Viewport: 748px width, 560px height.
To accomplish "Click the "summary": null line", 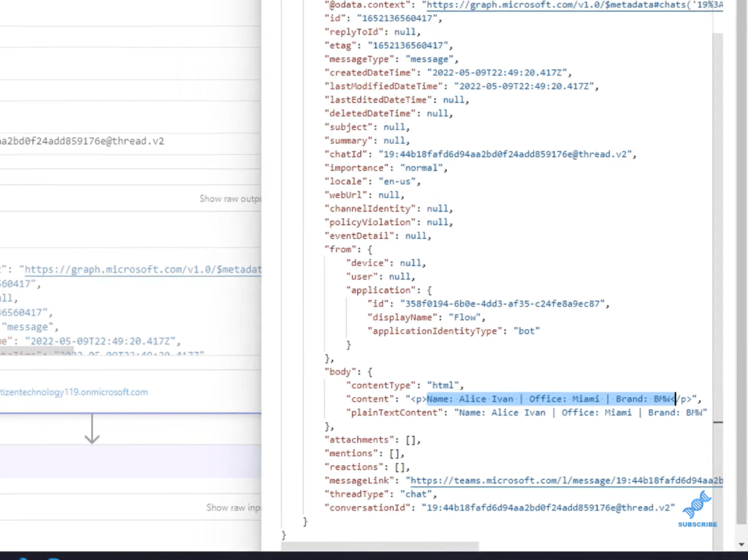I will 367,141.
